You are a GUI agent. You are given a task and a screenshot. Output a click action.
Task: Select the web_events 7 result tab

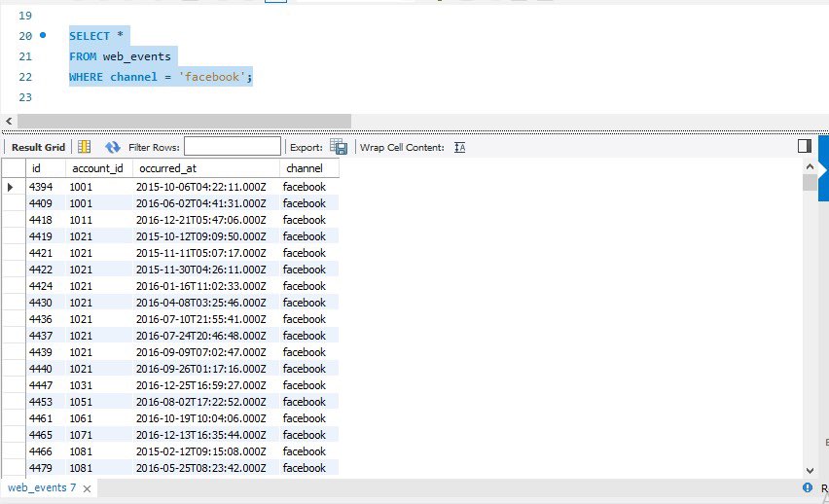[x=42, y=487]
